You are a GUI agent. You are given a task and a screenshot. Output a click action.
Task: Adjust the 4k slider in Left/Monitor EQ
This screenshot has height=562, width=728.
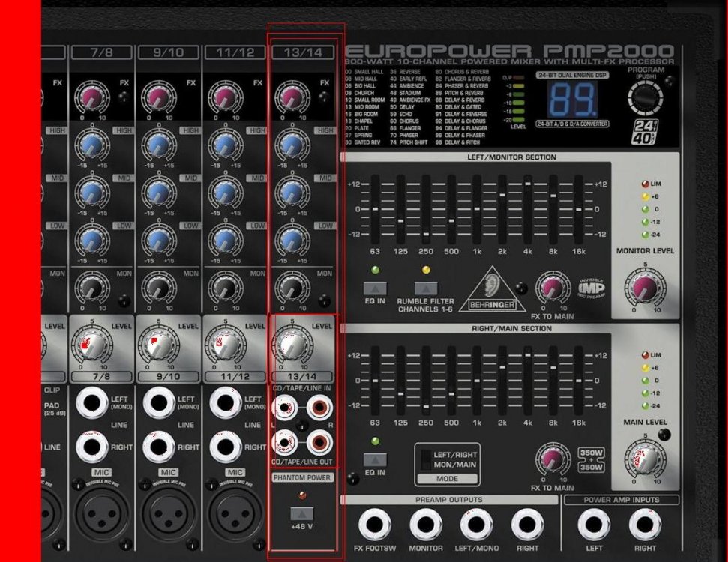pos(527,209)
